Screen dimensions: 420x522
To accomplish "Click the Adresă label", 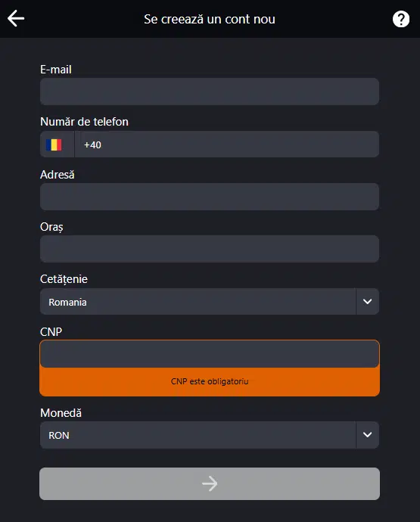I will pyautogui.click(x=58, y=175).
